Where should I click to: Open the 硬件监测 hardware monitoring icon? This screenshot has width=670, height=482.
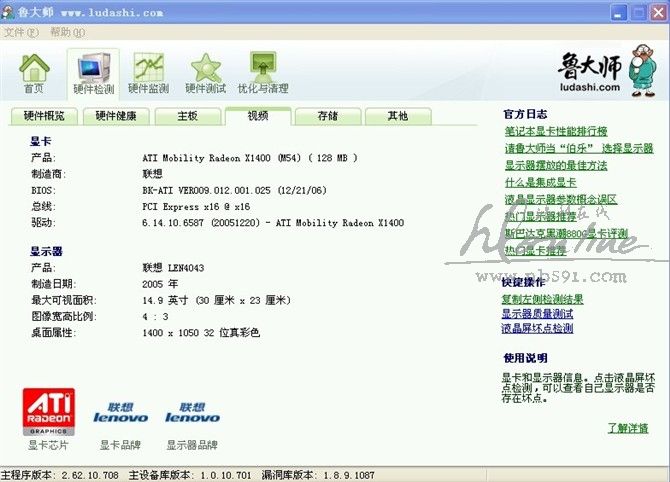(x=148, y=73)
